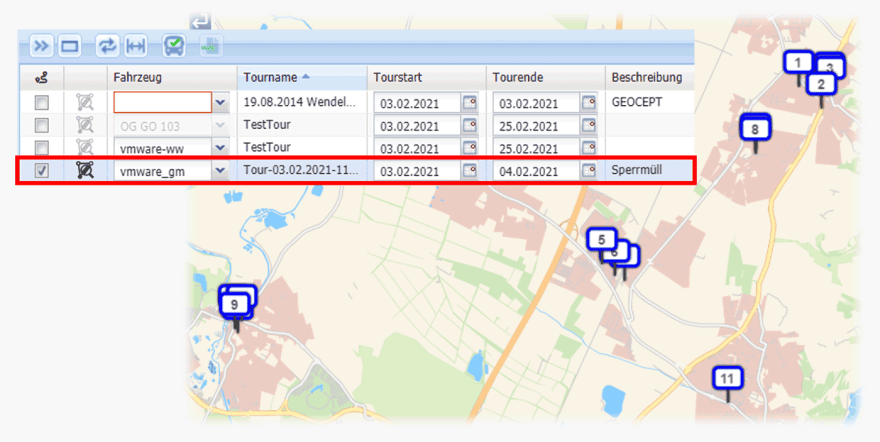Click the window rectangle toolbar icon
The height and width of the screenshot is (442, 880).
pos(70,46)
